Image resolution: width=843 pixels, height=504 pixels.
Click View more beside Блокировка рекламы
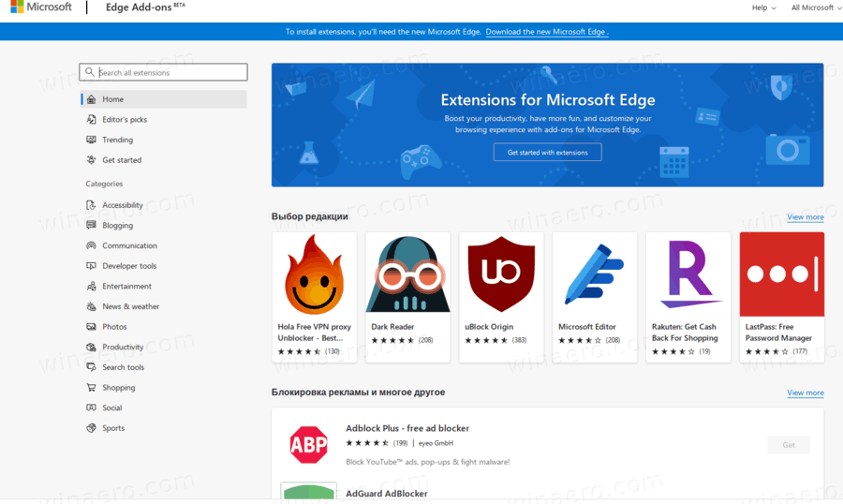click(806, 393)
